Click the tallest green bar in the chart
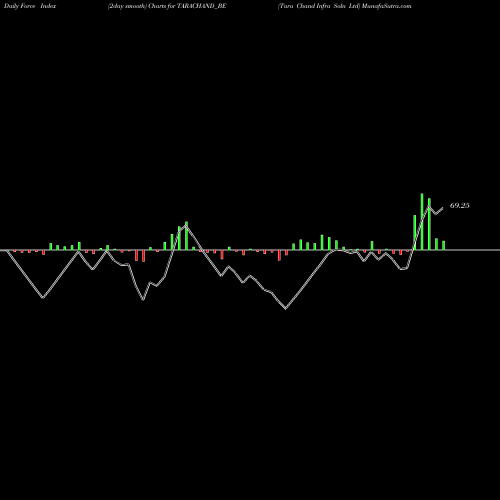Image resolution: width=500 pixels, height=500 pixels. click(x=422, y=222)
